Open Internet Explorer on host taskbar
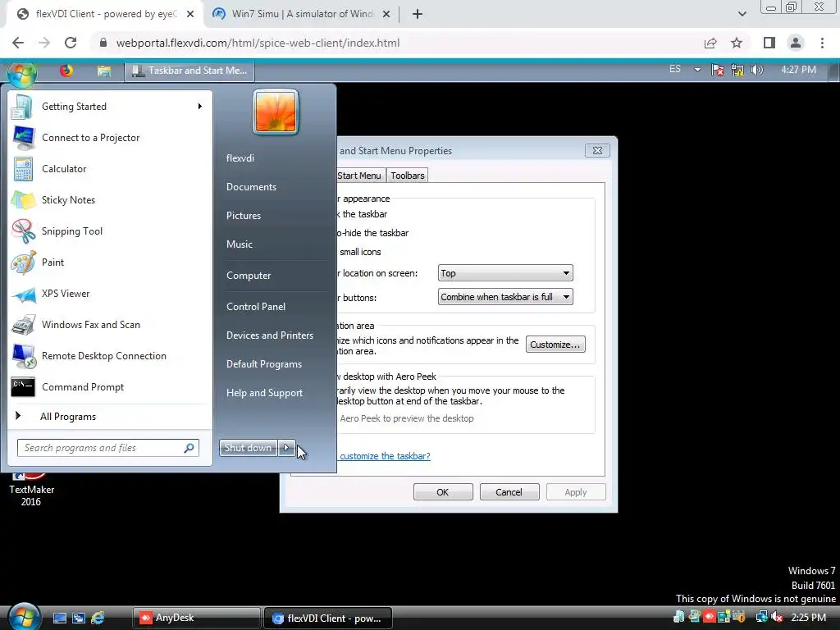 pyautogui.click(x=98, y=618)
